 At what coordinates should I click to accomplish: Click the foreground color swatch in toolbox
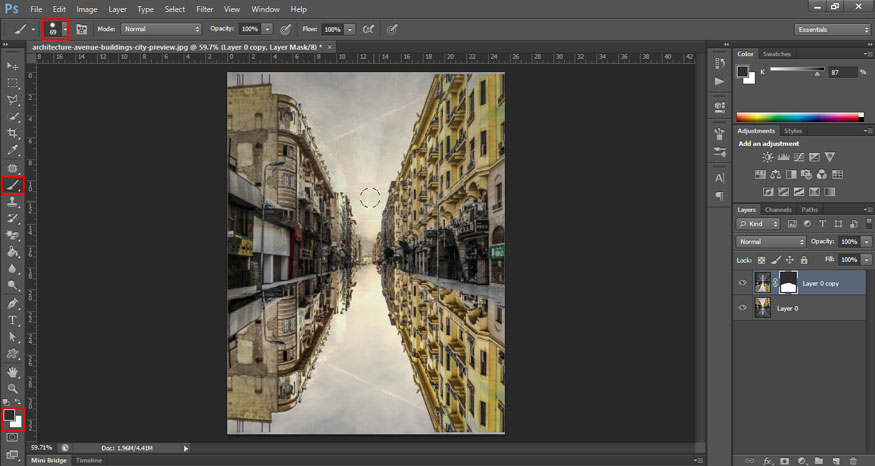tap(9, 416)
